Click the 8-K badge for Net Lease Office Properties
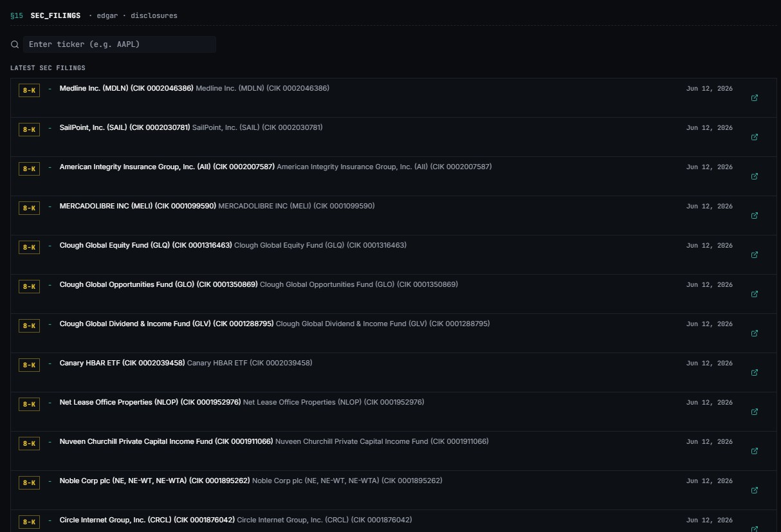The image size is (781, 532). coord(29,404)
